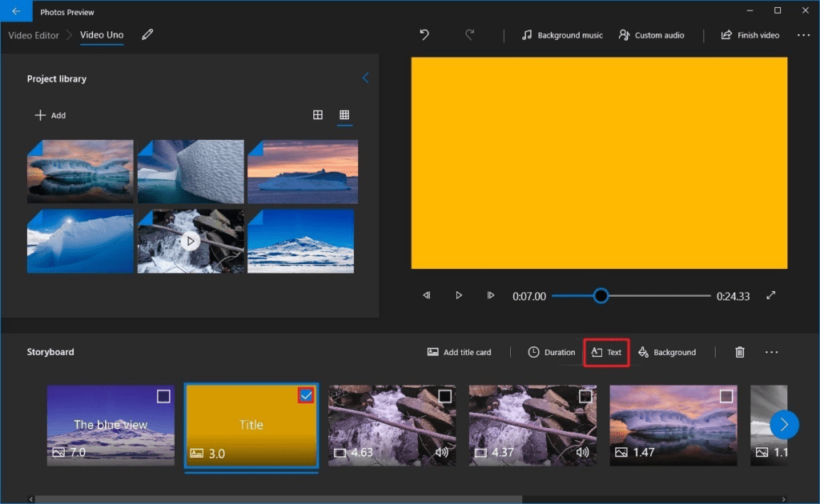This screenshot has height=504, width=820.
Task: Uncheck the selected Title card checkbox
Action: [305, 395]
